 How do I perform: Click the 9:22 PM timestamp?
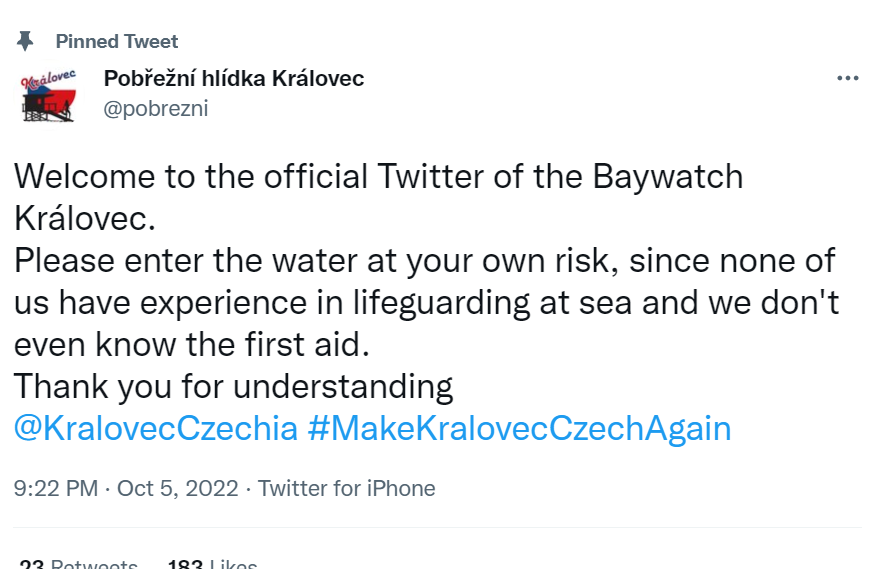coord(56,488)
